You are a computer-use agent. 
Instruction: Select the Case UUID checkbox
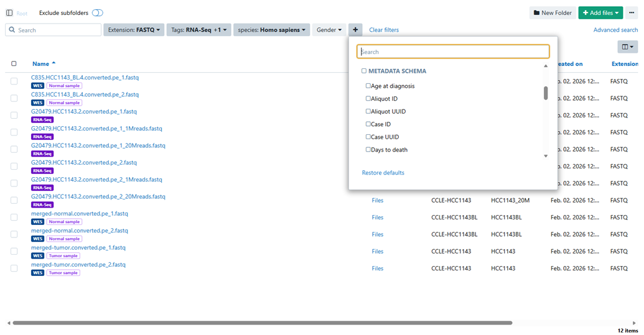point(368,137)
